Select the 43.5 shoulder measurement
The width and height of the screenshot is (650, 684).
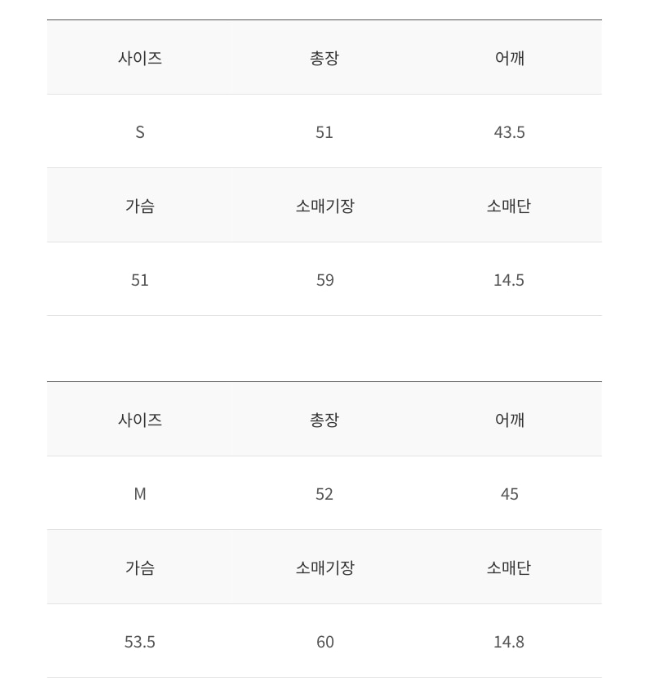click(x=509, y=132)
